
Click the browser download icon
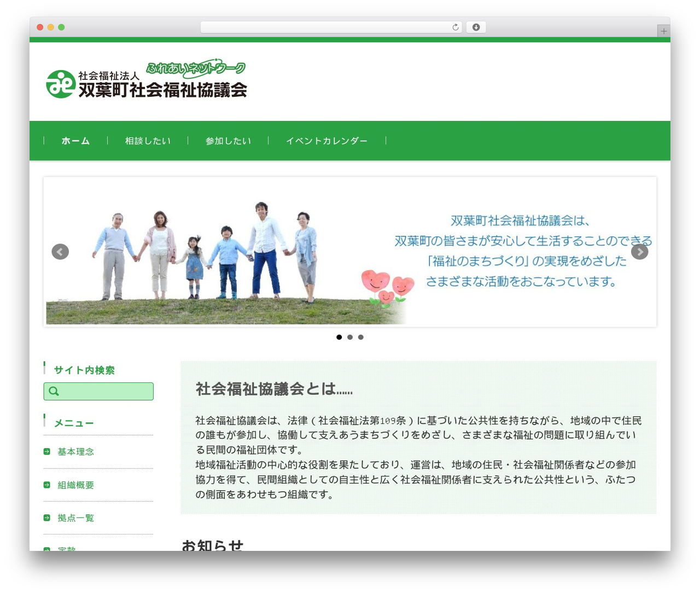point(476,27)
